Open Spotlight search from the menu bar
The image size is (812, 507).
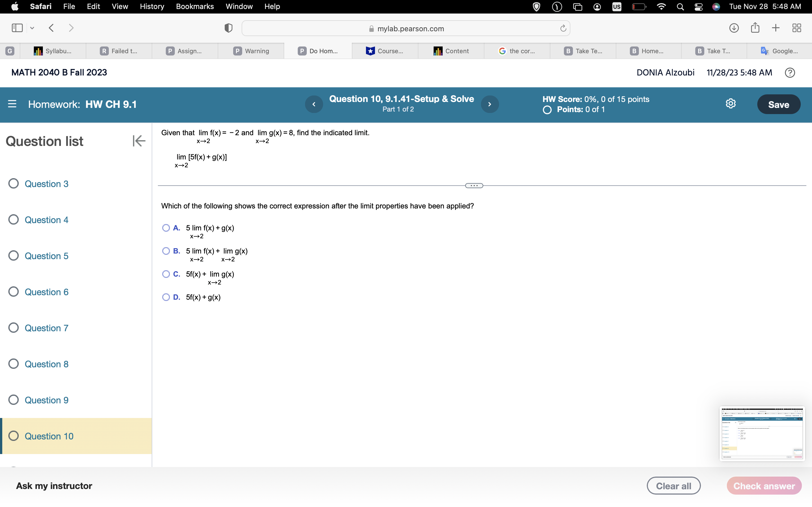point(680,6)
